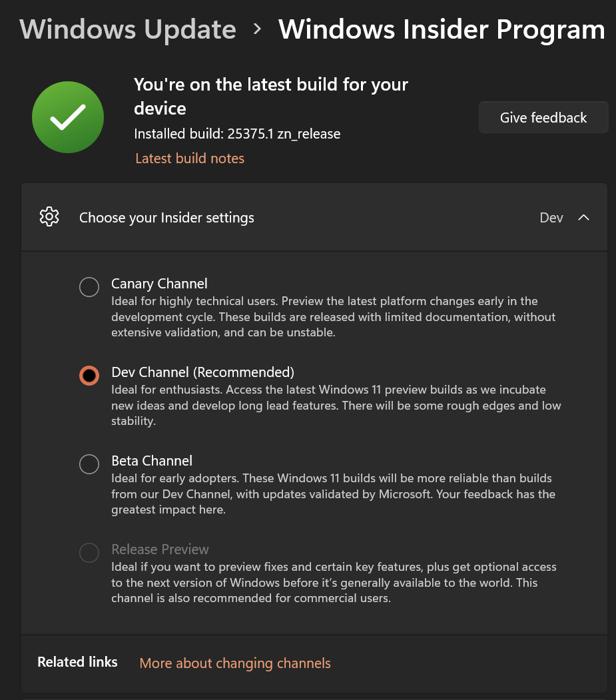Click the Dev channel label text

552,217
